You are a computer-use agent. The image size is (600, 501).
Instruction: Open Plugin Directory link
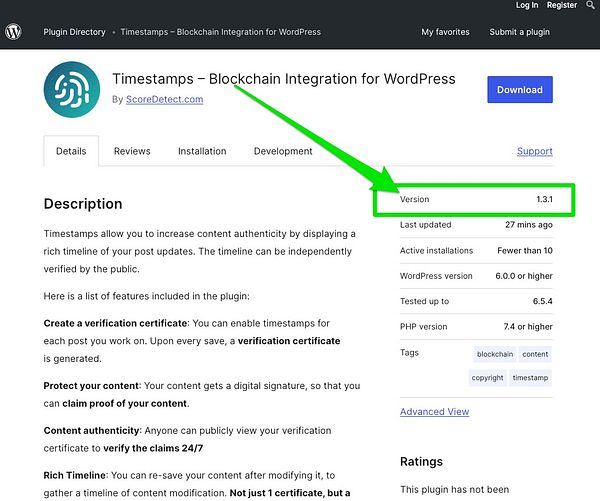coord(74,32)
